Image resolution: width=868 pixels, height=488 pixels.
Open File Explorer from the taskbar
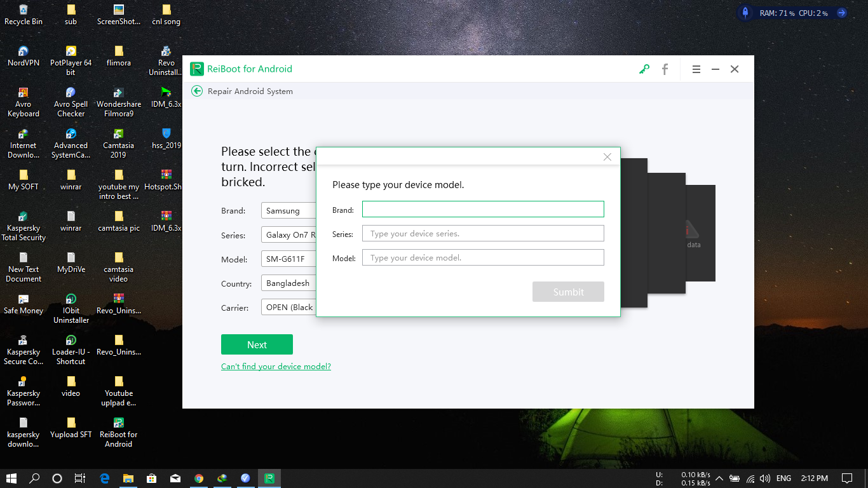click(128, 478)
